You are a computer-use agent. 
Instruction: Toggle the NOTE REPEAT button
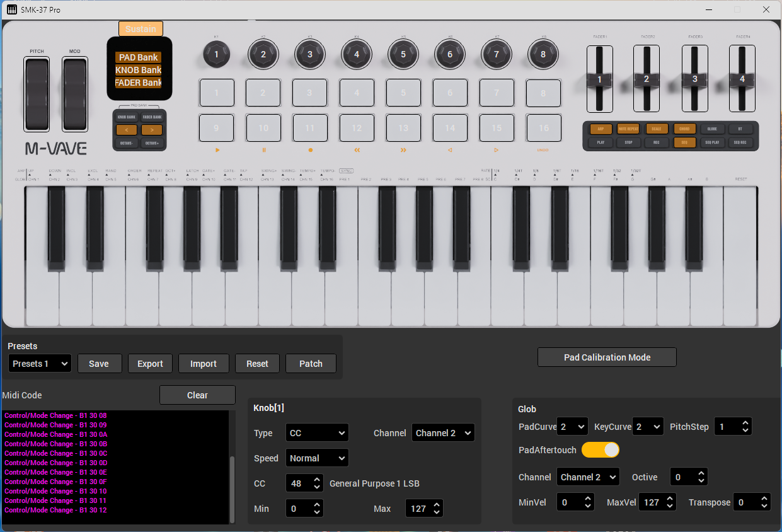click(628, 129)
